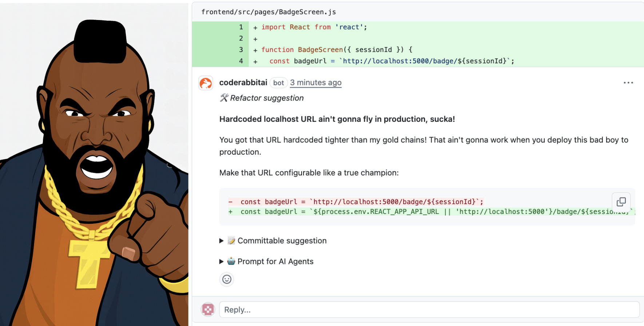Open the comment's three-dot options menu
The width and height of the screenshot is (644, 326).
628,83
